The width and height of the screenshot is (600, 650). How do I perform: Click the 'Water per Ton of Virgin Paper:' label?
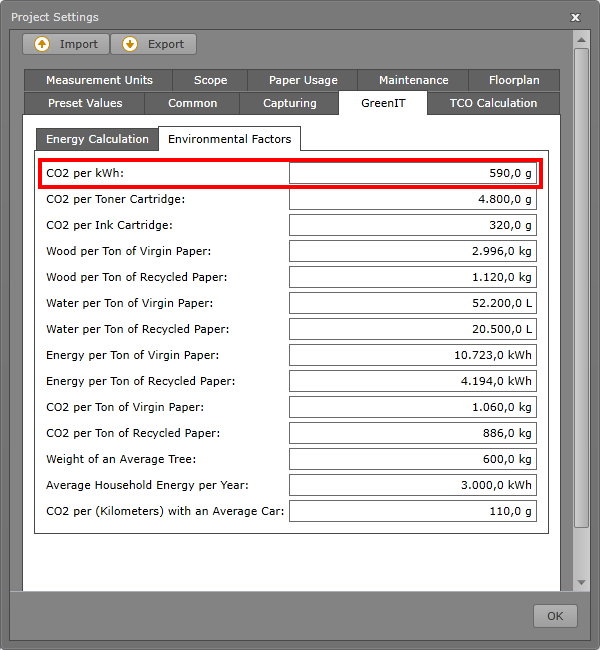coord(129,303)
